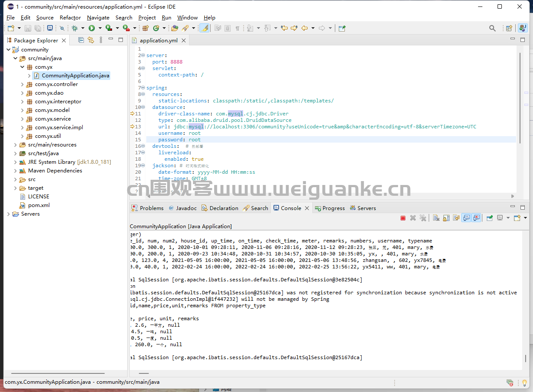Select the pom.xml file
Image resolution: width=533 pixels, height=392 pixels.
click(34, 205)
